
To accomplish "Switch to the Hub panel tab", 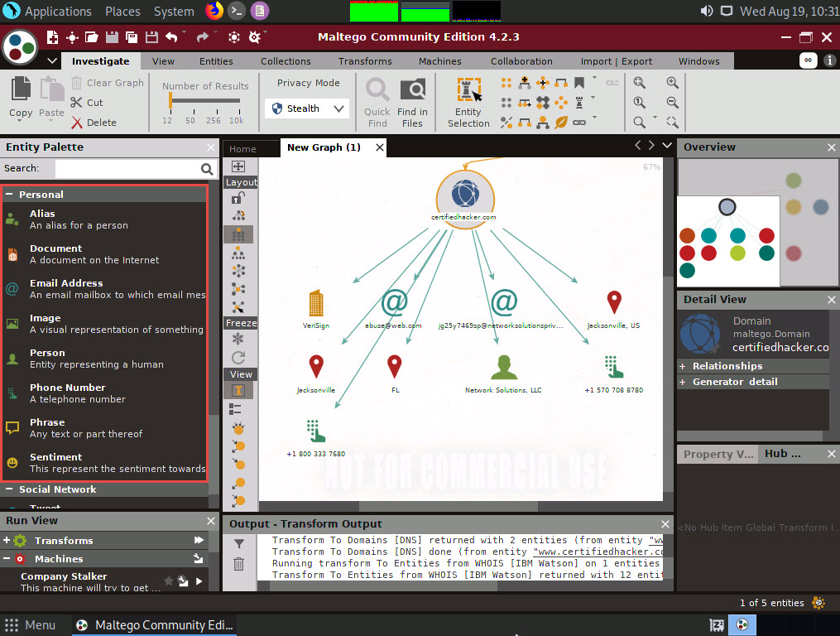I will [783, 454].
